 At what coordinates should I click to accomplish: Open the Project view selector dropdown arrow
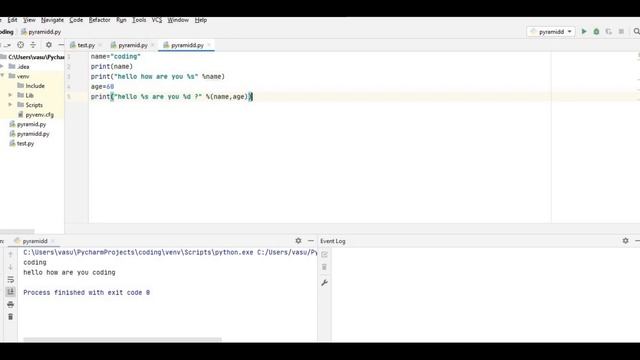point(8,45)
